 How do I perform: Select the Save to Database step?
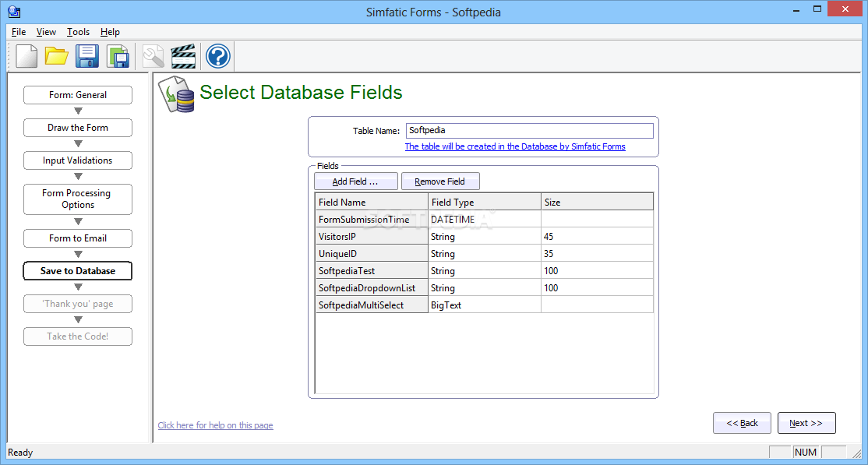78,271
